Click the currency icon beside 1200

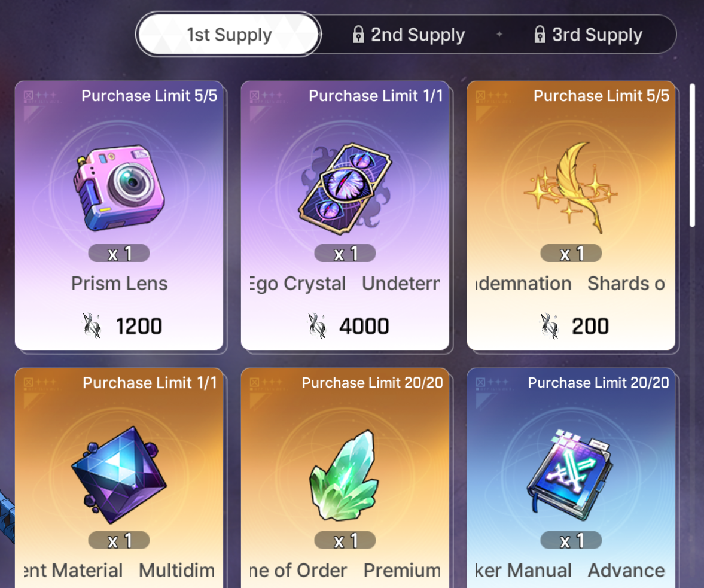(x=92, y=326)
